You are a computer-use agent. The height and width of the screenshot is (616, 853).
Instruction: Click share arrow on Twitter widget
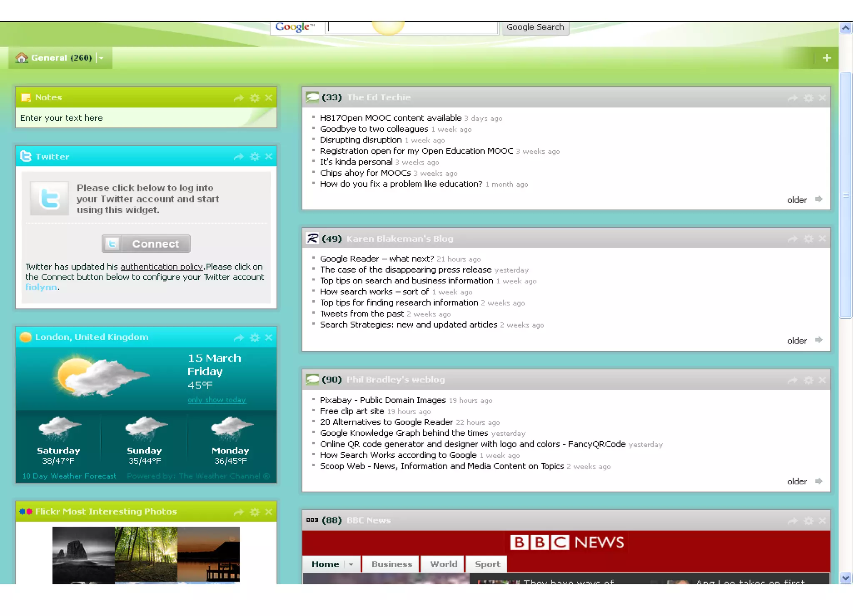pyautogui.click(x=238, y=157)
